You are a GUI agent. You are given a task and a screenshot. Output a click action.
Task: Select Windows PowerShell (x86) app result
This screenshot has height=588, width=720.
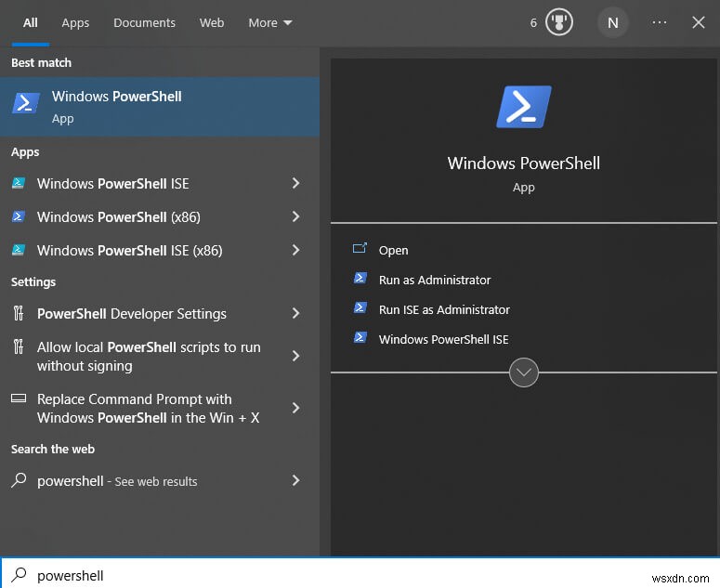pos(160,216)
